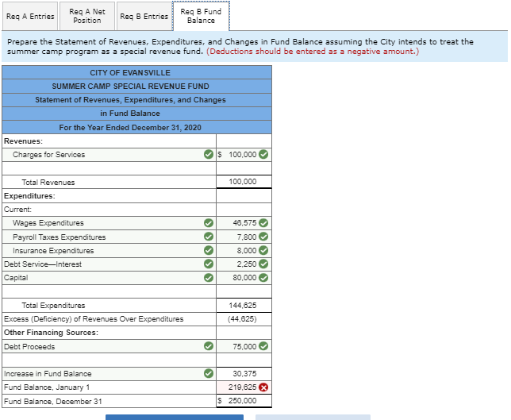The image size is (511, 420).
Task: Select the Req B Fund Balance tab
Action: 201,16
